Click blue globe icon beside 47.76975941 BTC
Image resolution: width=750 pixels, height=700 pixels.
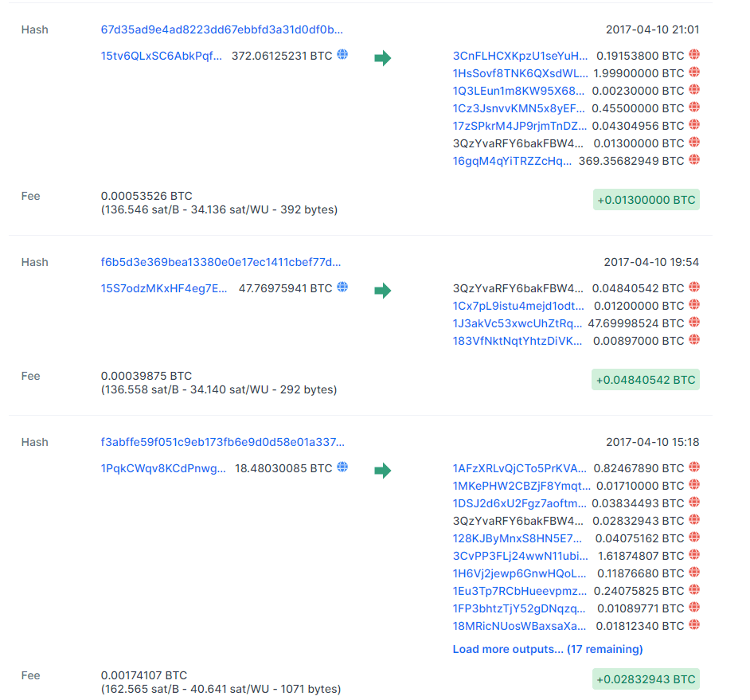click(342, 287)
